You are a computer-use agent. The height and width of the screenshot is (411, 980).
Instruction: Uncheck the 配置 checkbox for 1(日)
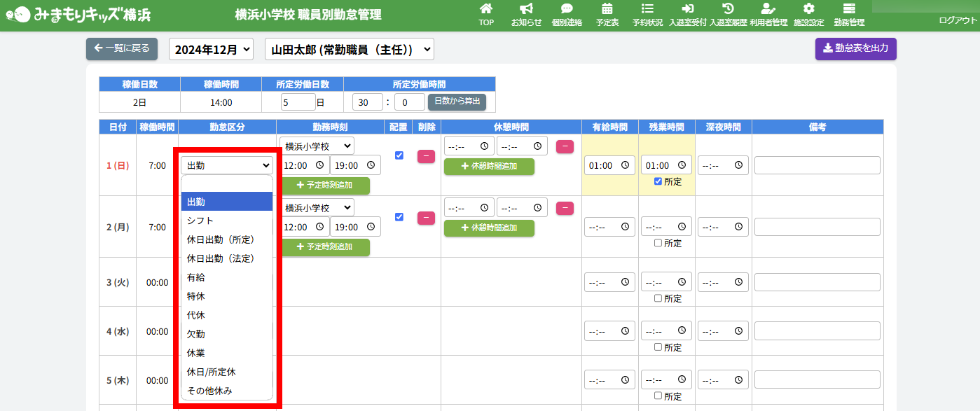point(399,155)
